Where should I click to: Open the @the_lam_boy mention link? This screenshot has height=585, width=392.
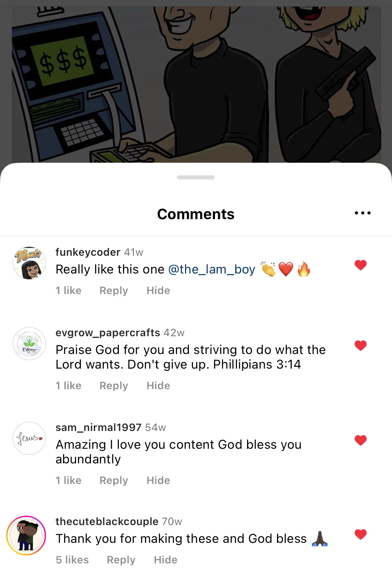(x=212, y=269)
